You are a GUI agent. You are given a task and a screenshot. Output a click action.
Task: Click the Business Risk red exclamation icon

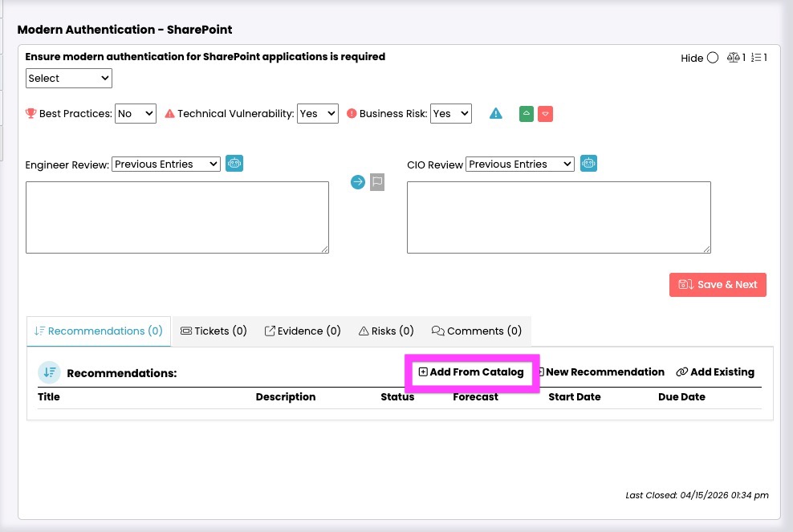pyautogui.click(x=352, y=113)
